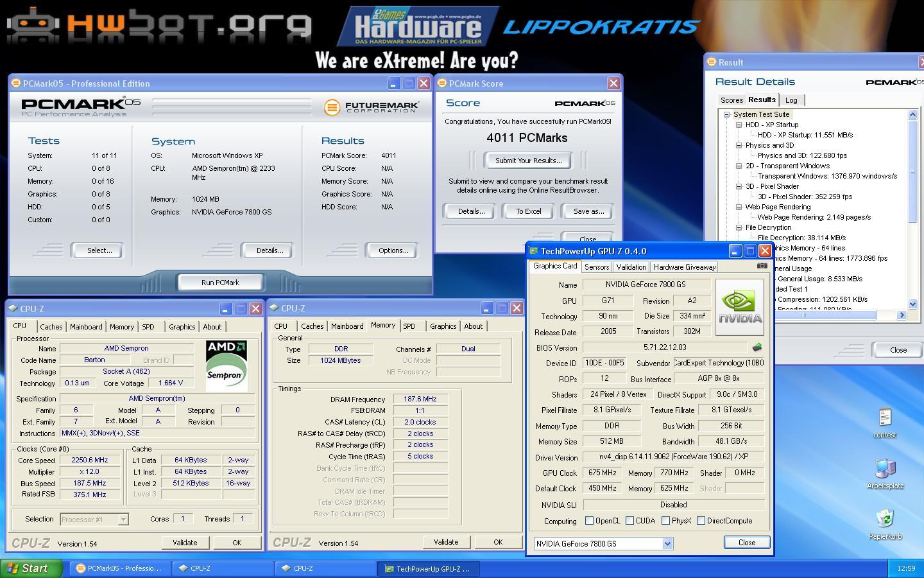The image size is (924, 578).
Task: Click Validate in the left CPU-Z window
Action: pyautogui.click(x=185, y=543)
